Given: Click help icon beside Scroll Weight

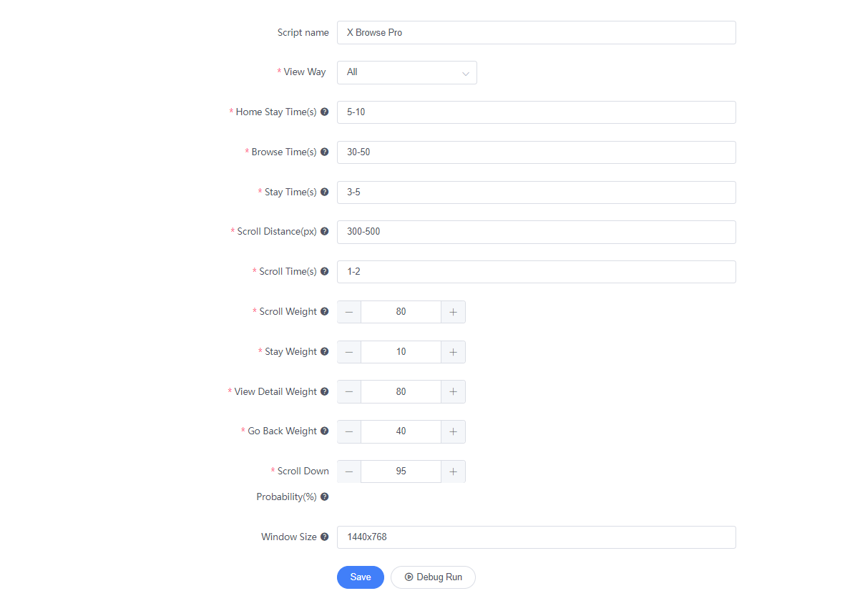Looking at the screenshot, I should (x=324, y=311).
